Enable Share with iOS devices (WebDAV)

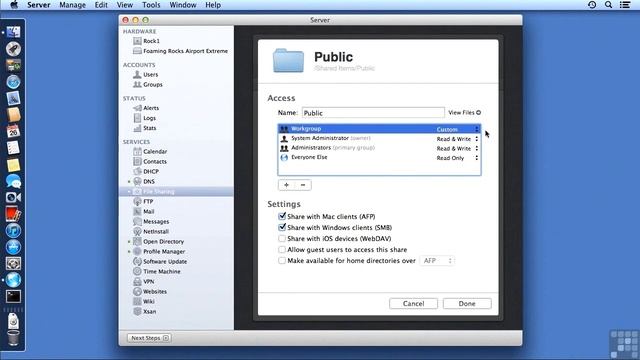282,238
